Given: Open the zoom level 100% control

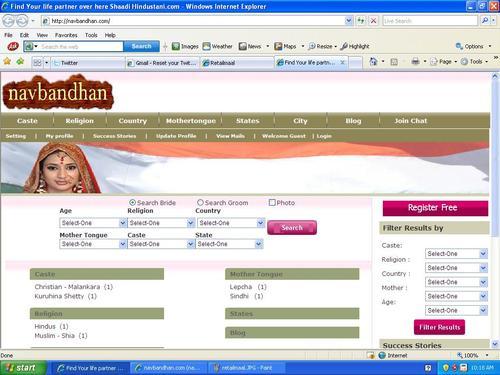Looking at the screenshot, I should (473, 355).
